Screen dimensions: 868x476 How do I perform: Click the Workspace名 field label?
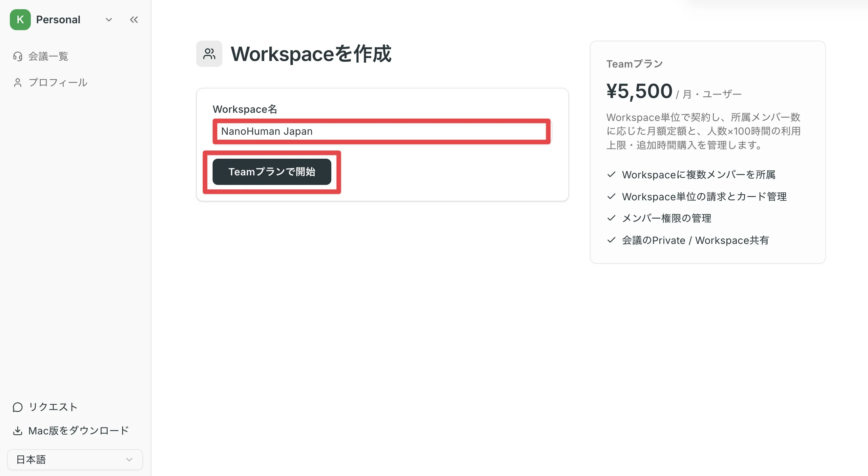[x=245, y=109]
